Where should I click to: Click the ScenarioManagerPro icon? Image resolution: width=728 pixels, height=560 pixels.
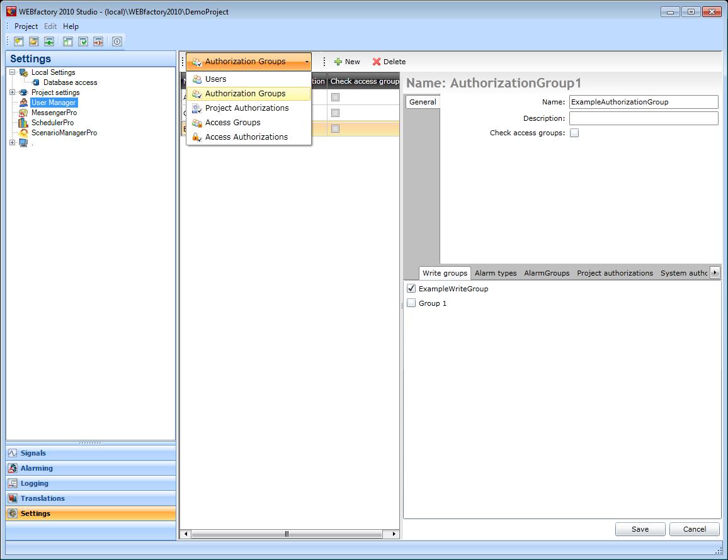[x=24, y=133]
